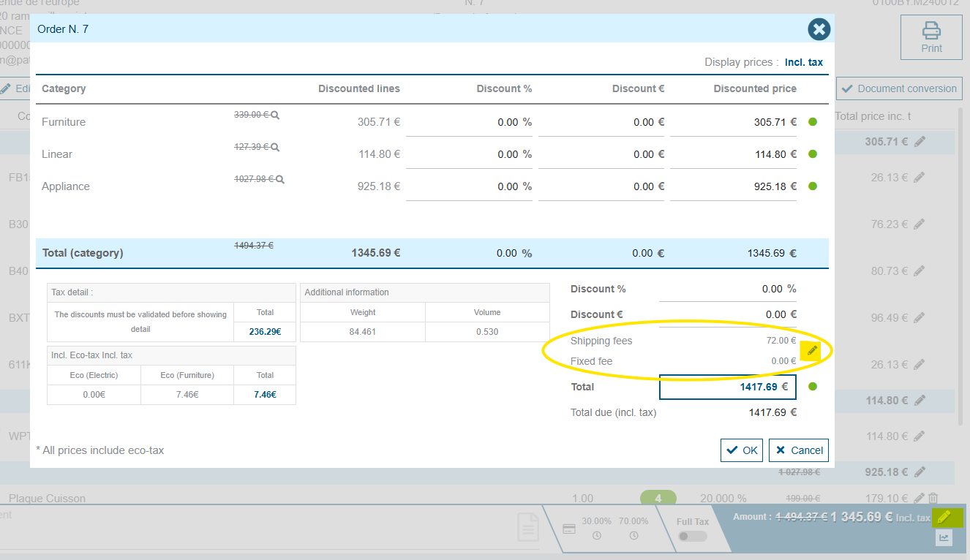Click the document icon in bottom bar

pyautogui.click(x=528, y=528)
